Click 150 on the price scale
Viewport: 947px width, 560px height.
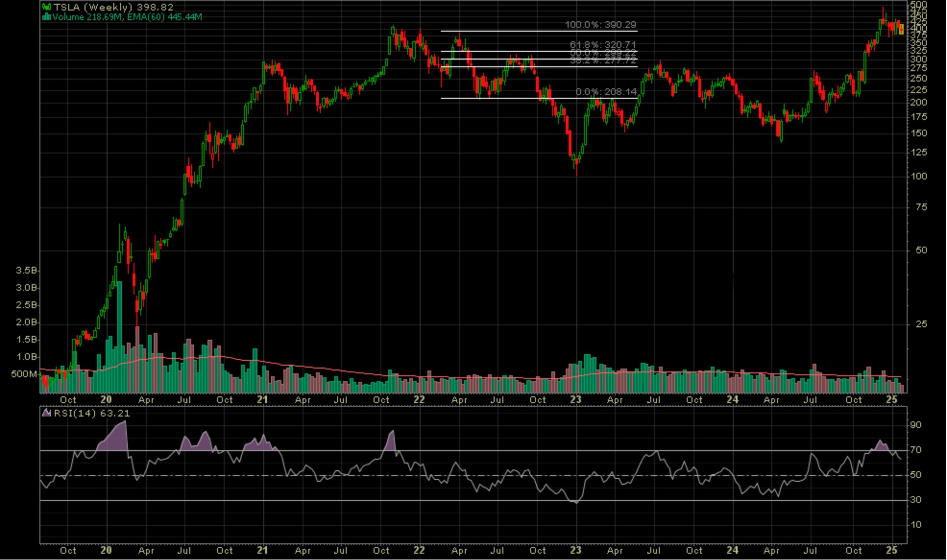coord(919,134)
